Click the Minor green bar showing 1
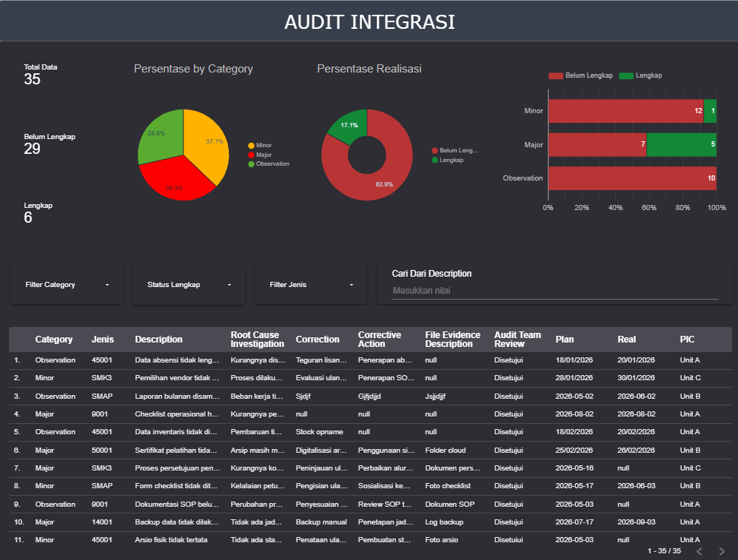Image resolution: width=738 pixels, height=560 pixels. click(710, 111)
